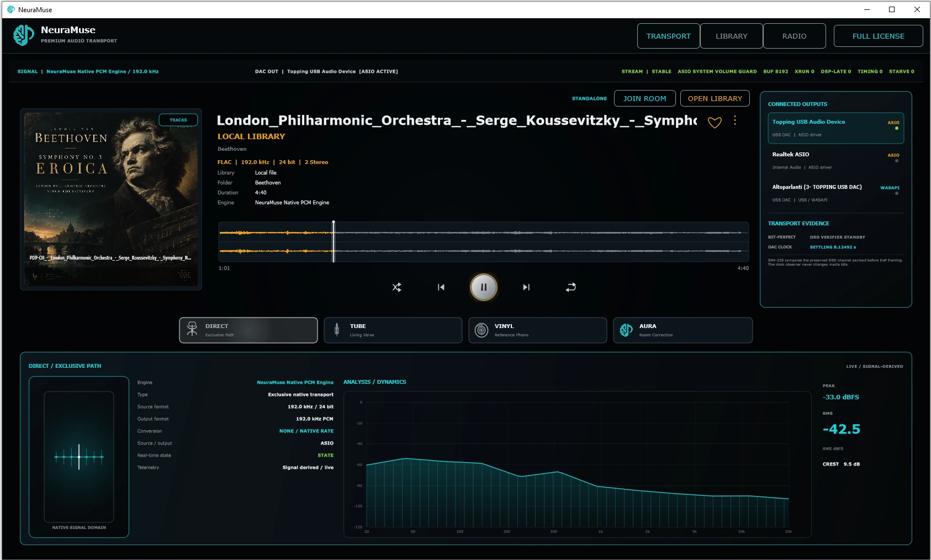This screenshot has width=931, height=560.
Task: Skip to previous track
Action: [441, 287]
